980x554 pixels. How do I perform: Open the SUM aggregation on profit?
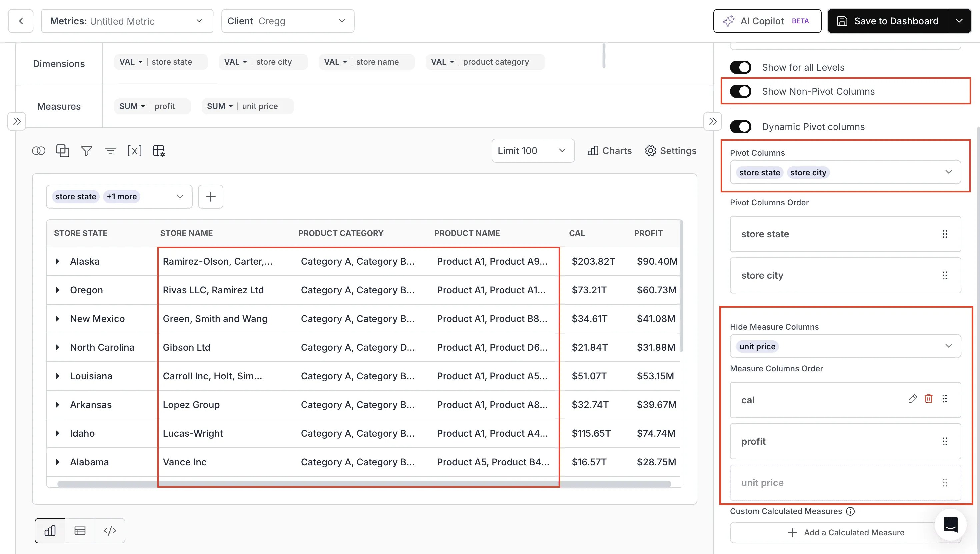pyautogui.click(x=132, y=106)
